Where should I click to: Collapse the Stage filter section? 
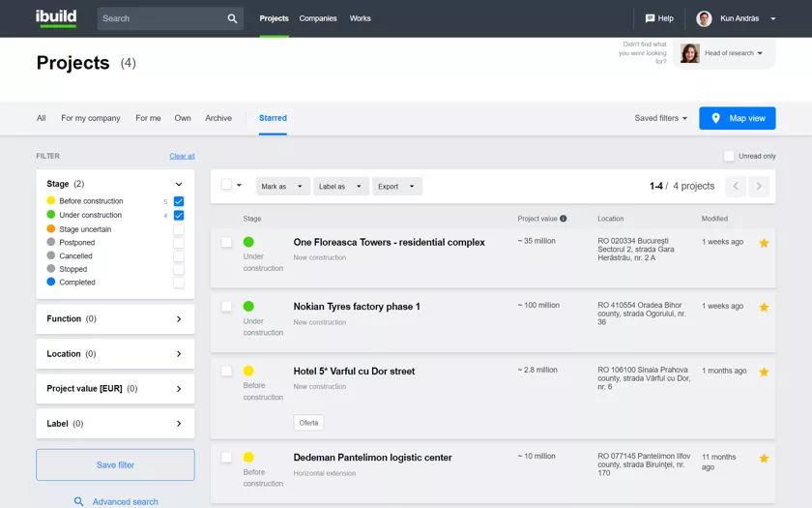point(179,184)
